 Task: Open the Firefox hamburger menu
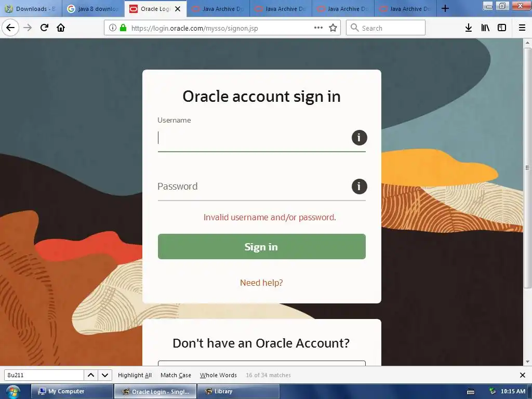522,28
